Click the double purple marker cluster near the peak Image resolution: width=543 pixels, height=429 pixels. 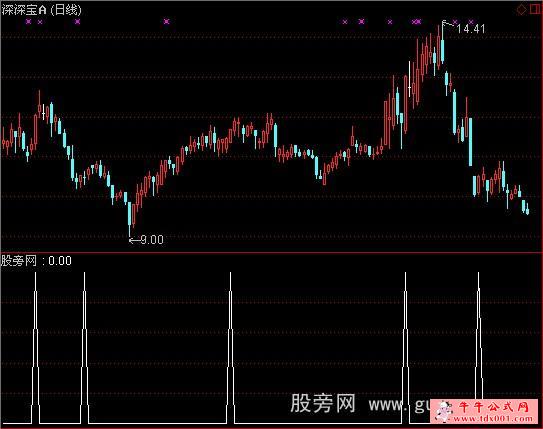coord(417,22)
